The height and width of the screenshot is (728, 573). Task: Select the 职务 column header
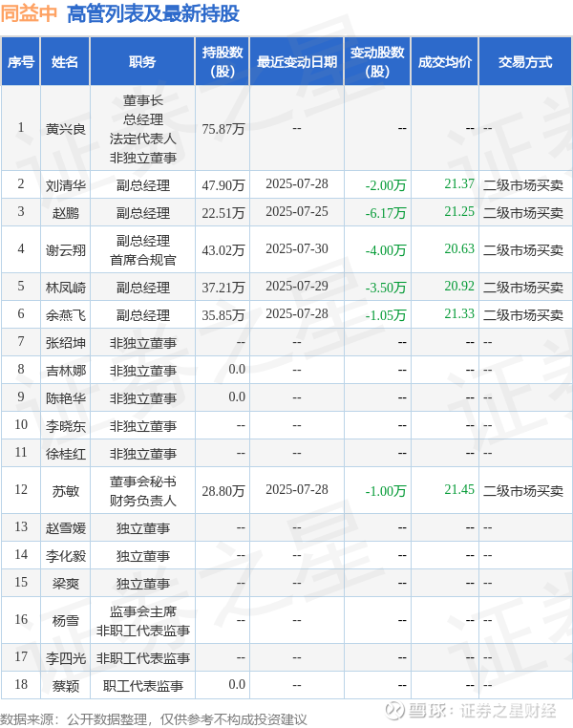pos(142,62)
